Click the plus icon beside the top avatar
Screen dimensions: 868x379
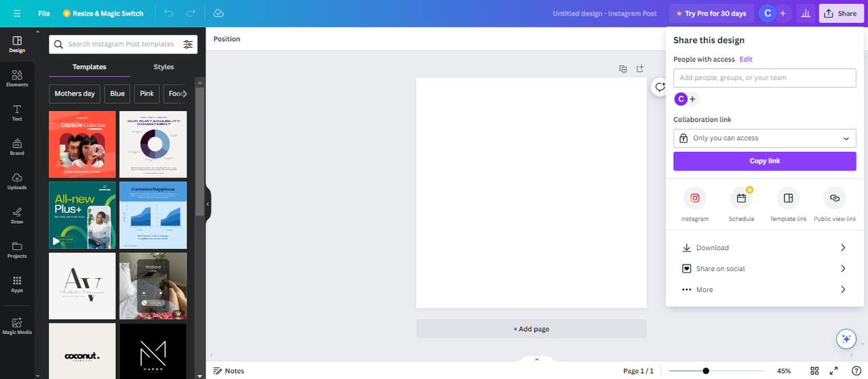tap(783, 14)
